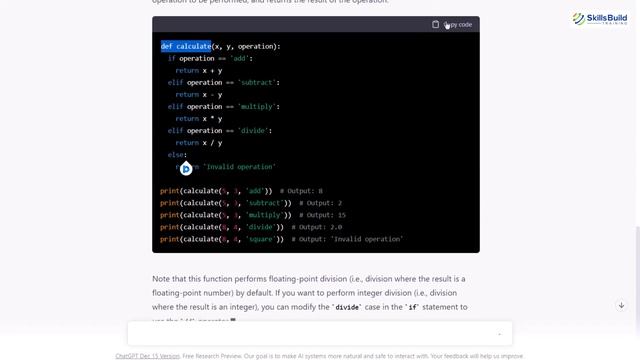Click the print line with 'square' argument
The image size is (640, 360).
[x=282, y=239]
